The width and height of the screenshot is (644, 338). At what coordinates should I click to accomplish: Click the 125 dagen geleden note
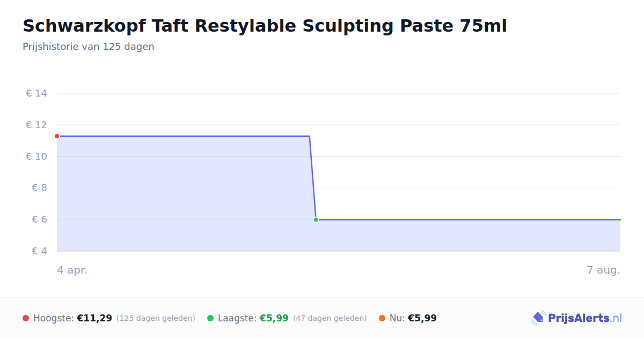click(156, 318)
